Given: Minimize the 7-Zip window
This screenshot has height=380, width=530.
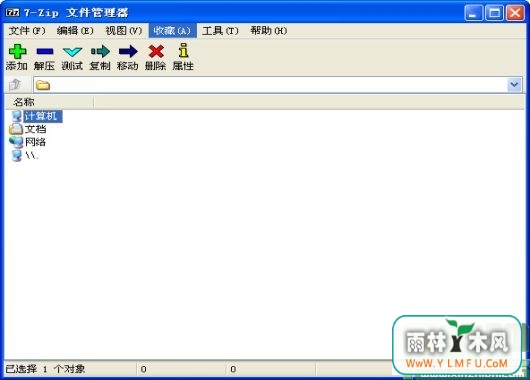Looking at the screenshot, I should [x=473, y=13].
